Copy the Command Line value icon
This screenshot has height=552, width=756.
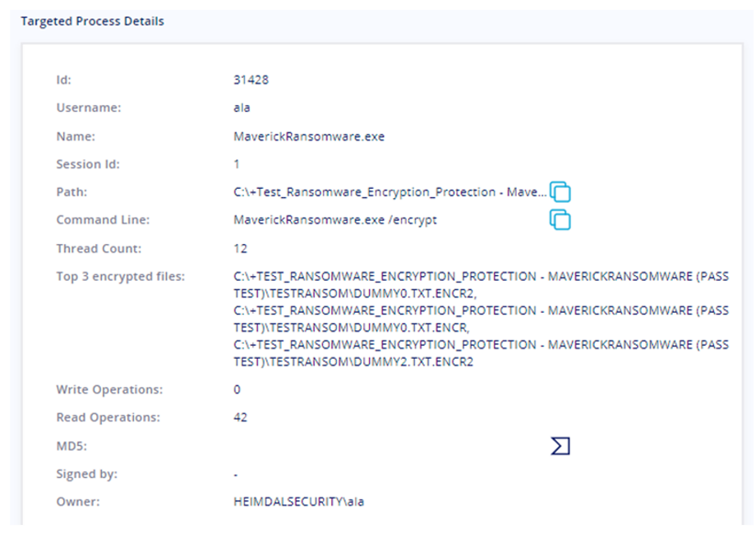(560, 220)
